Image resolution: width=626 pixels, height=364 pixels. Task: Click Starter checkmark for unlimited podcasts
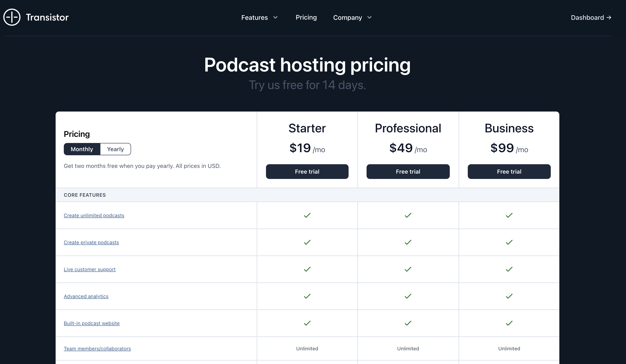point(307,215)
